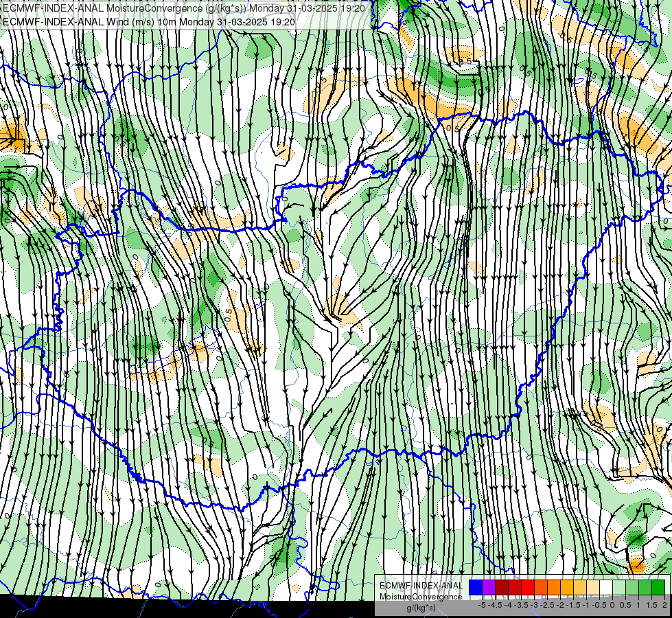Image resolution: width=672 pixels, height=618 pixels.
Task: Pick the bright red swatch left of -3
Action: tap(528, 587)
